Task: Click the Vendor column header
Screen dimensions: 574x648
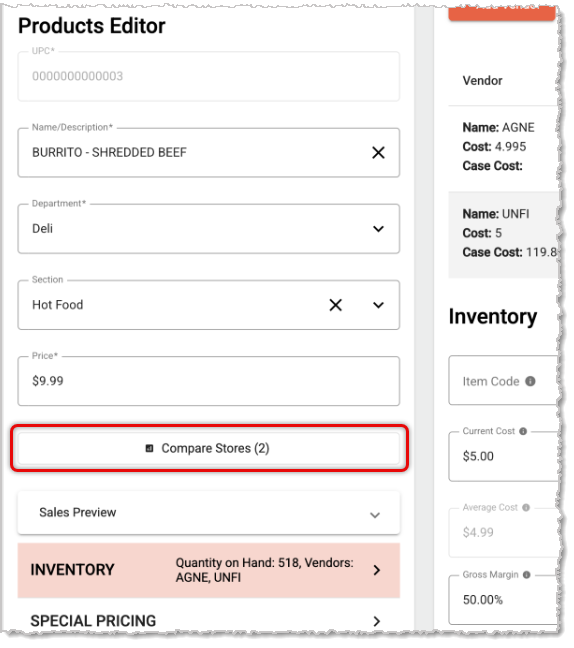Action: point(482,81)
